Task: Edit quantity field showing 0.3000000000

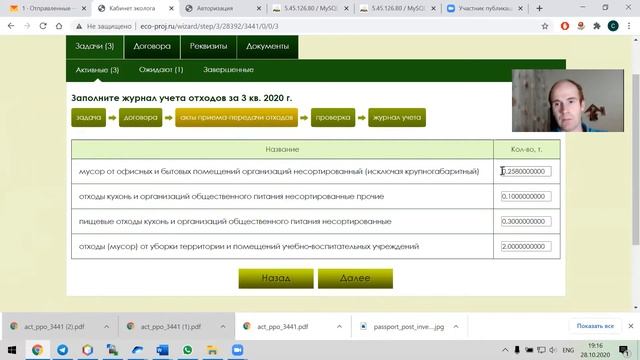Action: (x=526, y=221)
